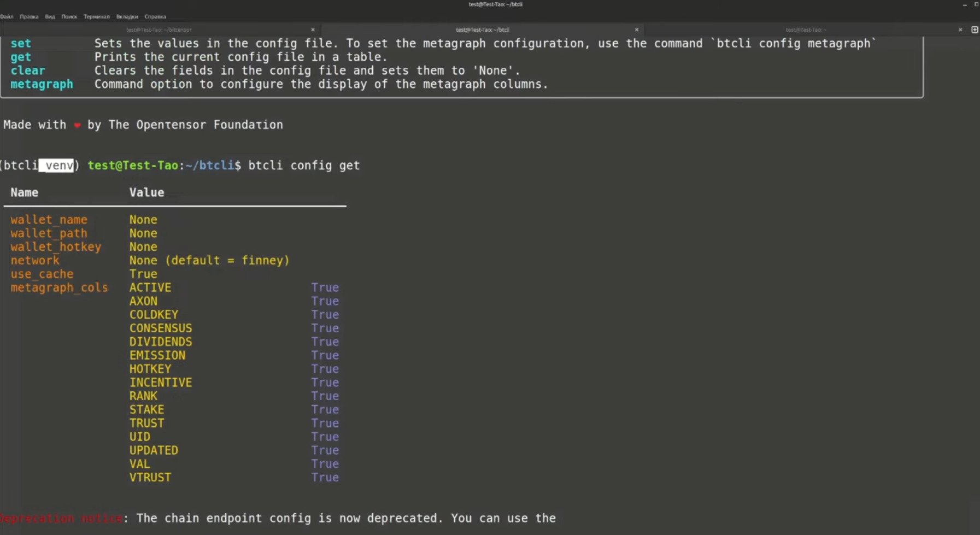Open the Терминал menu
980x535 pixels.
[96, 16]
